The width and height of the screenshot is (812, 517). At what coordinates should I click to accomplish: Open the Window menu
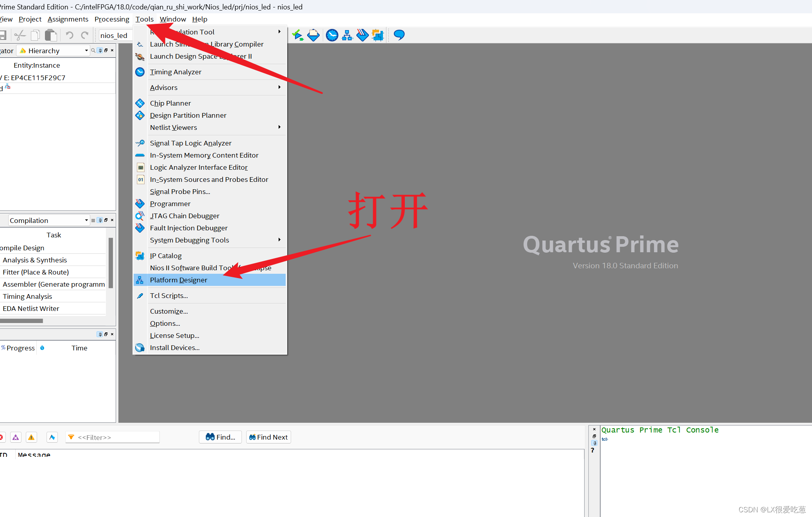(173, 19)
